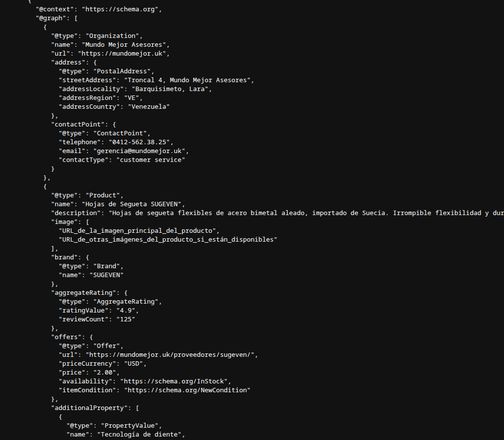Click the URL_de_la_imagen_principal_del_producto string
The image size is (504, 440).
pyautogui.click(x=137, y=231)
